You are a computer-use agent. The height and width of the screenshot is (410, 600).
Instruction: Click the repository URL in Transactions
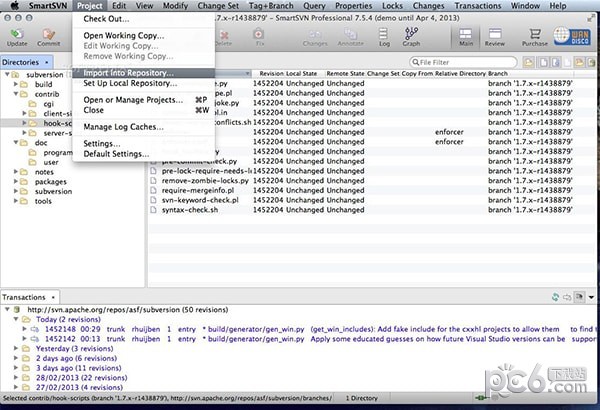127,310
